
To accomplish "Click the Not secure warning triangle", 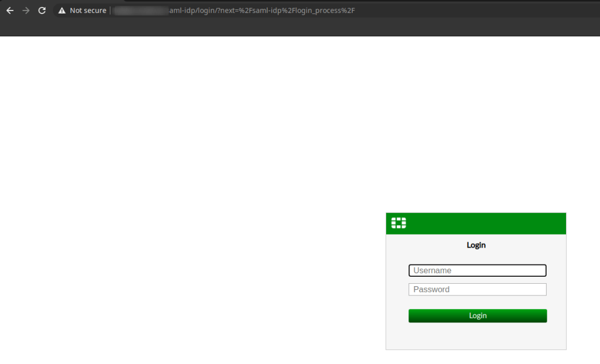I will pyautogui.click(x=62, y=11).
